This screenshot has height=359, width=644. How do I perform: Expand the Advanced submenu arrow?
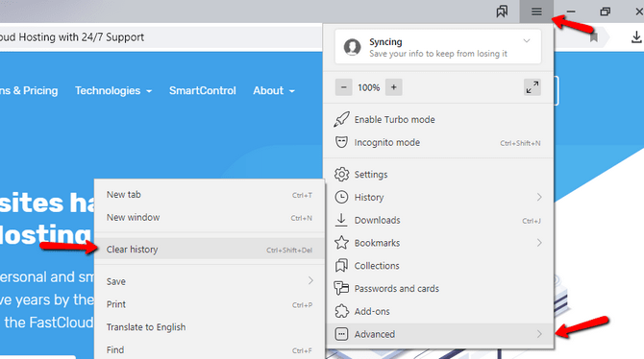click(x=539, y=334)
